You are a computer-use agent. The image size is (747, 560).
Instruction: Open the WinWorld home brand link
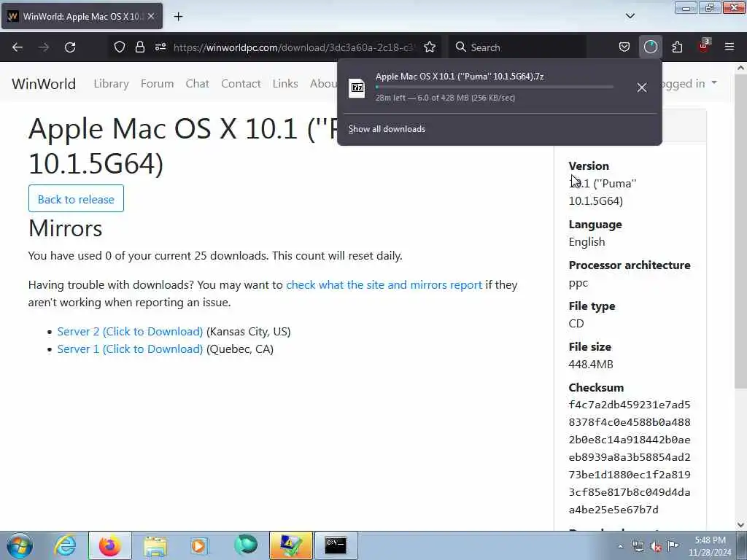coord(44,84)
